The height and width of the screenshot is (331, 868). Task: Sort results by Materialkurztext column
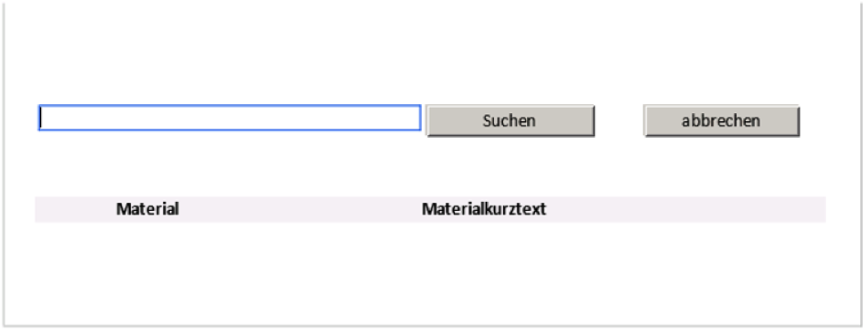tap(483, 209)
